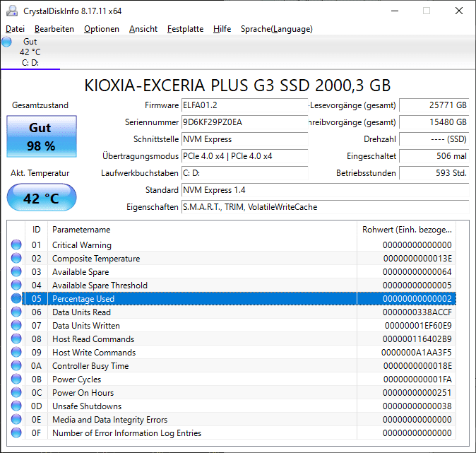Image resolution: width=476 pixels, height=453 pixels.
Task: Click raw value 000000338ACCF
Action: 417,312
